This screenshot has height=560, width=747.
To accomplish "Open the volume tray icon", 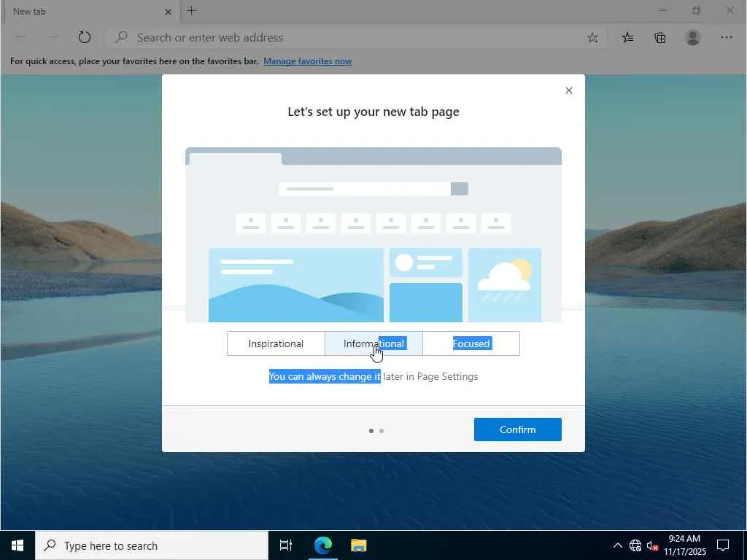I will 652,545.
